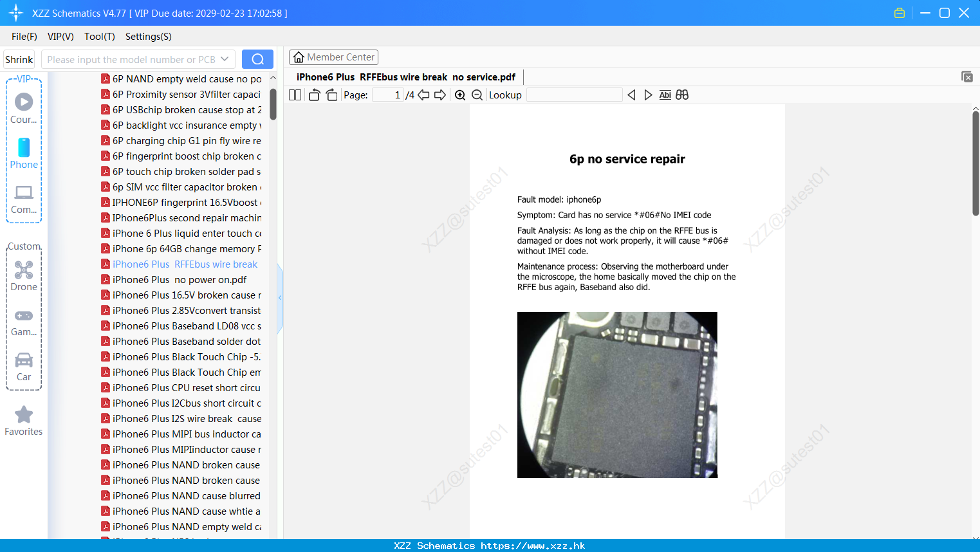
Task: Open the VIP(V) menu
Action: 60,37
